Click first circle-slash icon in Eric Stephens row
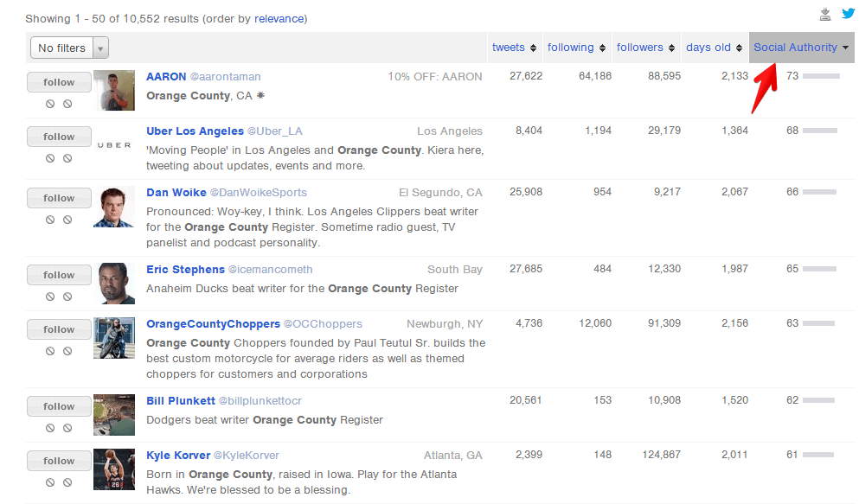This screenshot has width=859, height=504. pos(50,297)
